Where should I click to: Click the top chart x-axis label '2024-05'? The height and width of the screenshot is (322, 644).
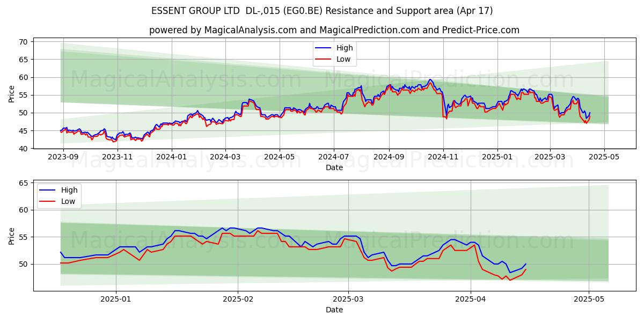coord(279,157)
